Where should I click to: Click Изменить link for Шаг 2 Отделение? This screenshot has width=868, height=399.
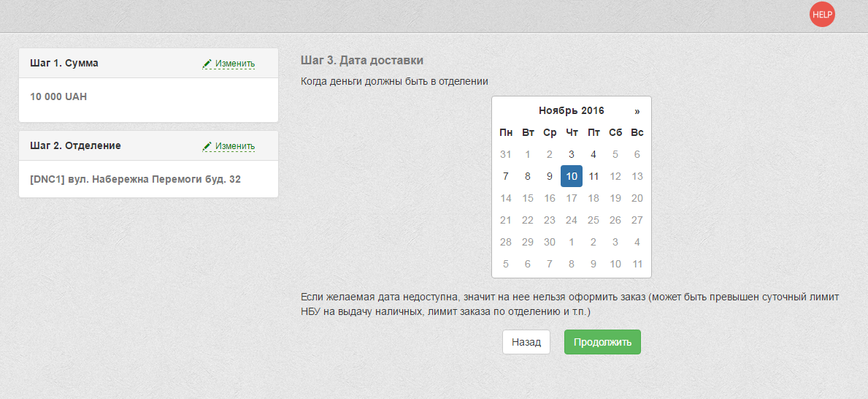point(234,146)
